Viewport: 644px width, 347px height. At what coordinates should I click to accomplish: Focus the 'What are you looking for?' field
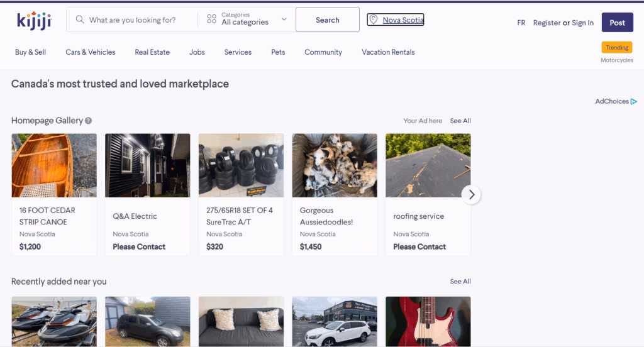point(132,19)
